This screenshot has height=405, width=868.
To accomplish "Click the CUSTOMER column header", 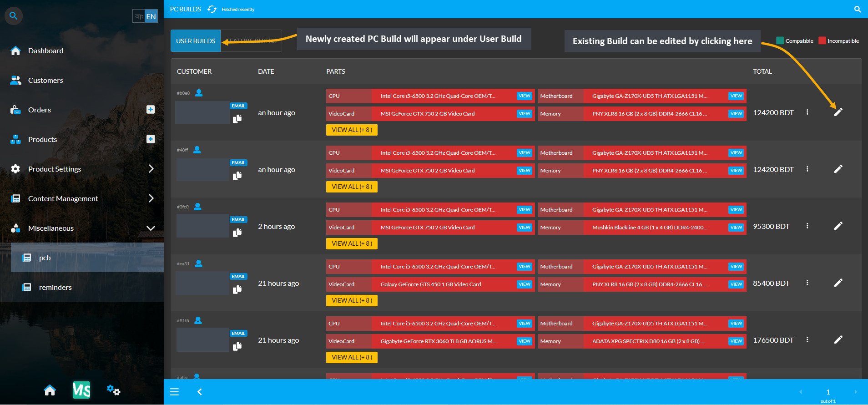I will point(194,71).
